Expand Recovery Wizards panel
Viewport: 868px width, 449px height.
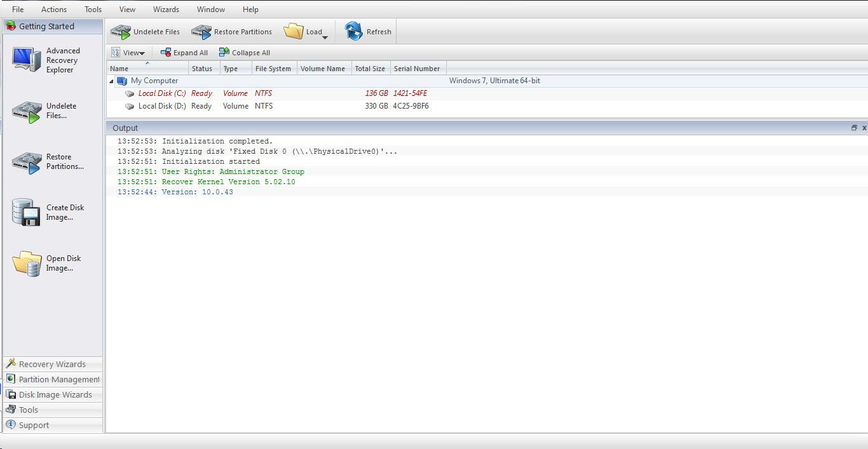(x=53, y=364)
